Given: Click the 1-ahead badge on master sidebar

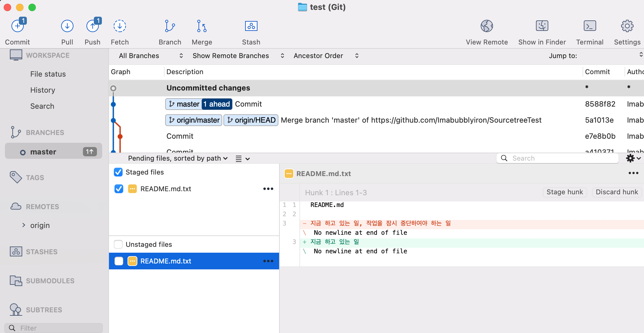Looking at the screenshot, I should (x=90, y=152).
